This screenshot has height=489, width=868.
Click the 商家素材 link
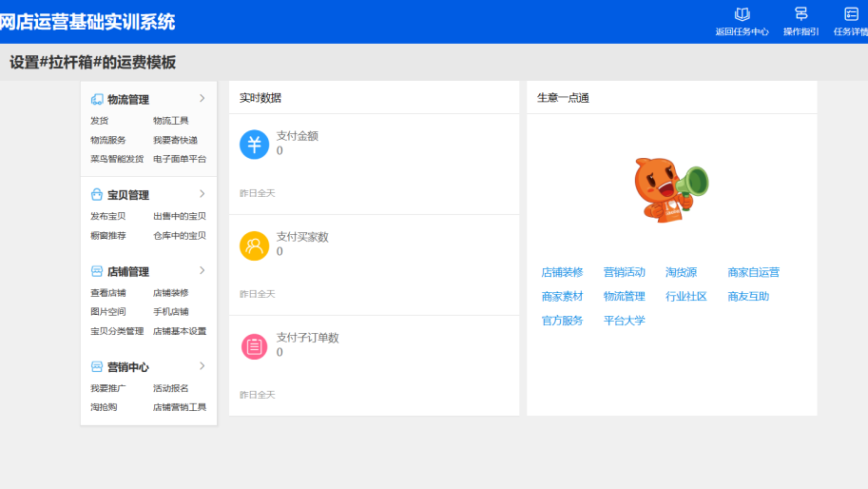pos(562,296)
